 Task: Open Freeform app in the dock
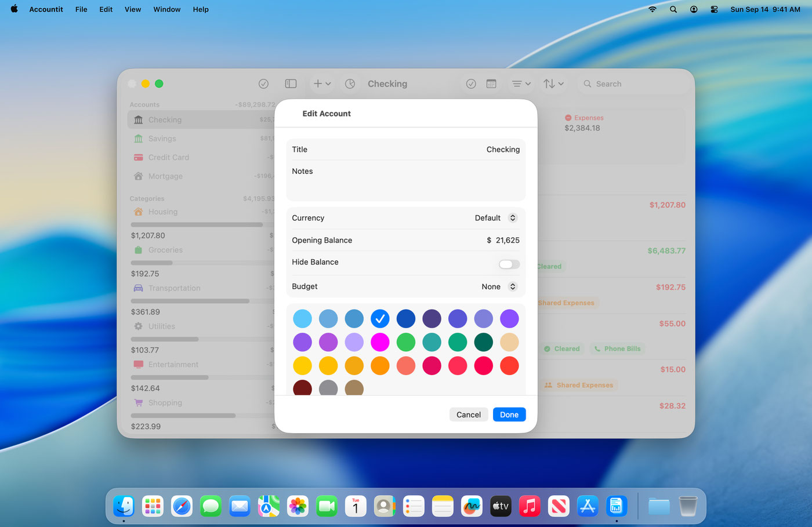click(x=472, y=506)
